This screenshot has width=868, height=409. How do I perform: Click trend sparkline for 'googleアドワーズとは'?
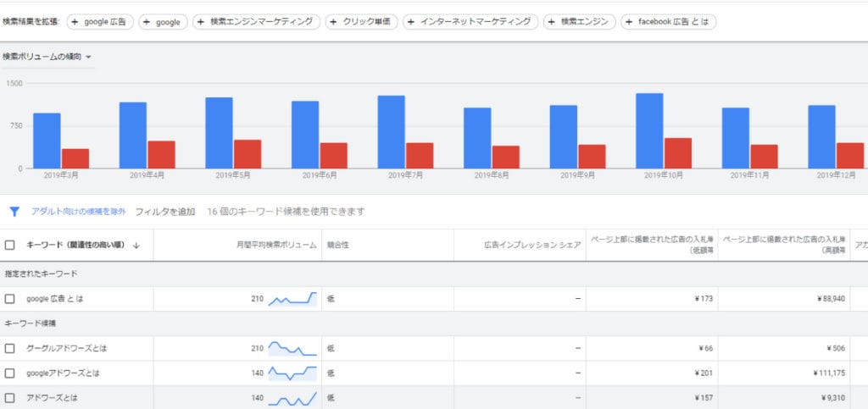[292, 373]
